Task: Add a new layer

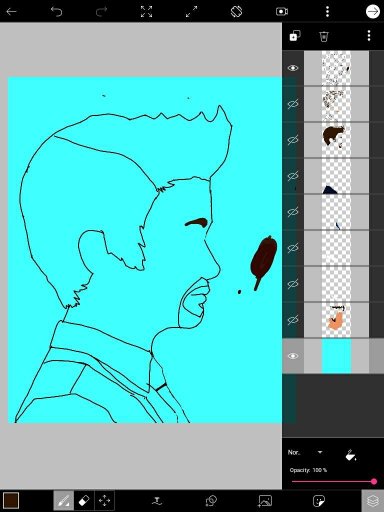Action: tap(295, 36)
